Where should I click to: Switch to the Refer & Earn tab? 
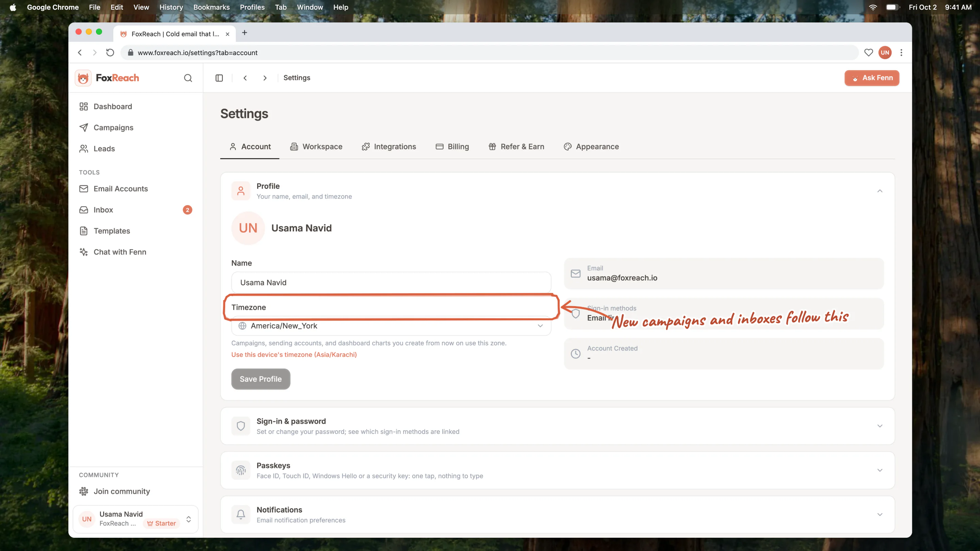pos(516,147)
